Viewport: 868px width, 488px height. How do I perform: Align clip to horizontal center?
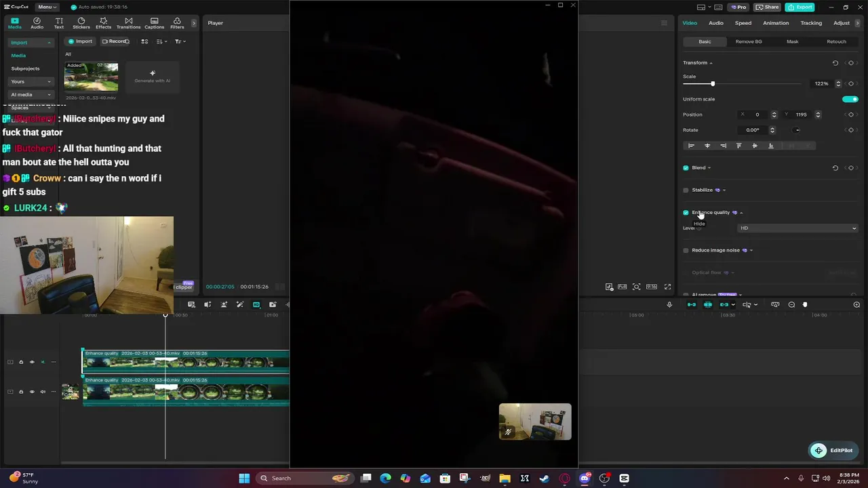707,146
